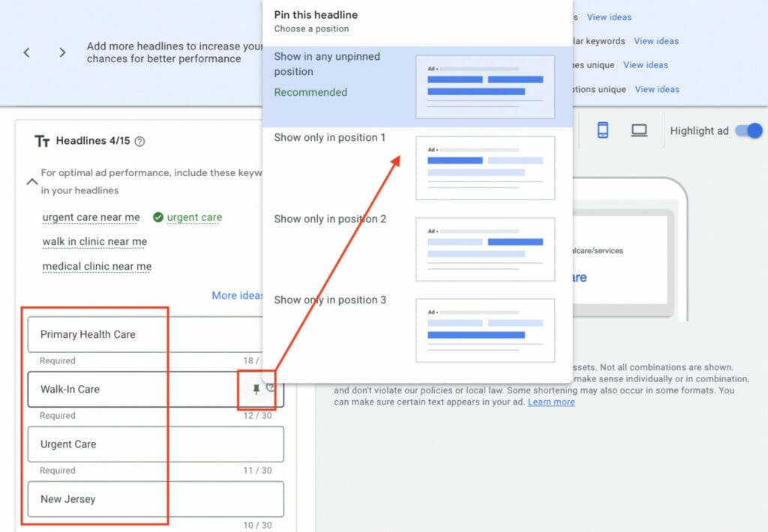Choose Show only in position 3 option
Image resolution: width=768 pixels, height=532 pixels.
(331, 300)
